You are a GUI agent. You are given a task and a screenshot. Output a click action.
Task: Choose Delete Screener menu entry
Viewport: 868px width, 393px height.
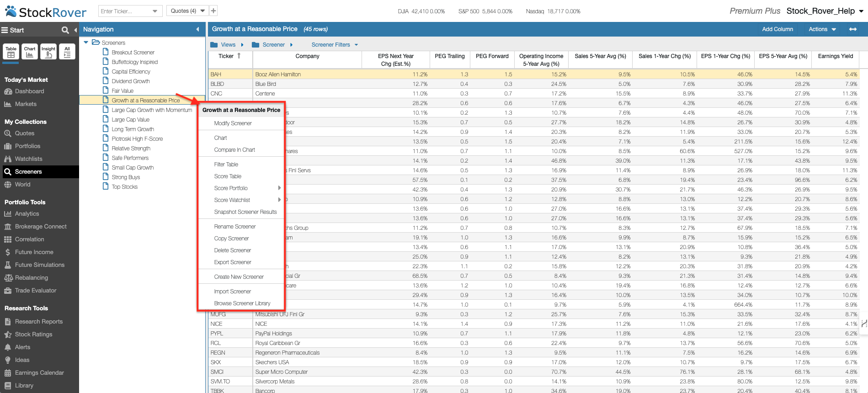pyautogui.click(x=233, y=250)
